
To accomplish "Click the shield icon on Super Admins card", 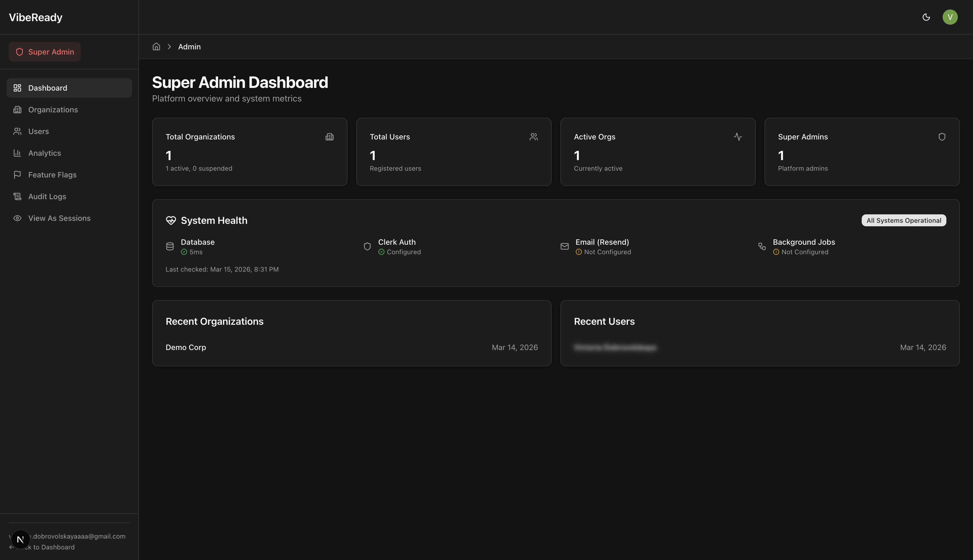I will tap(942, 136).
